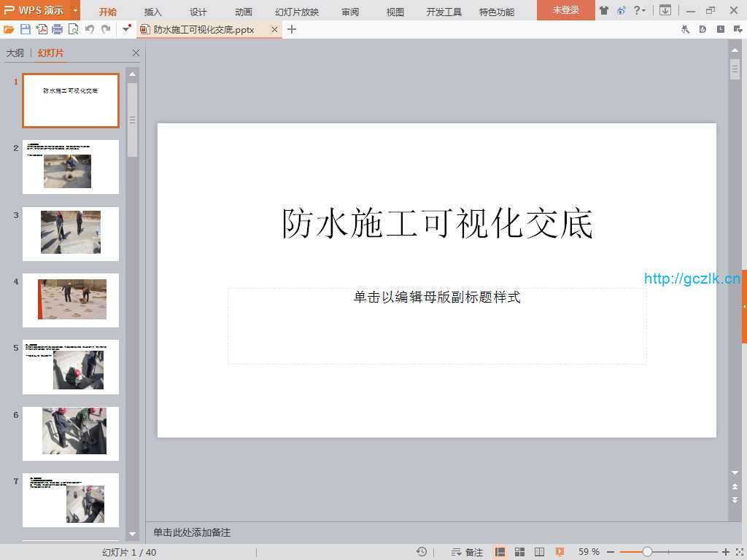Open Print Preview from the quick toolbar

pyautogui.click(x=73, y=29)
